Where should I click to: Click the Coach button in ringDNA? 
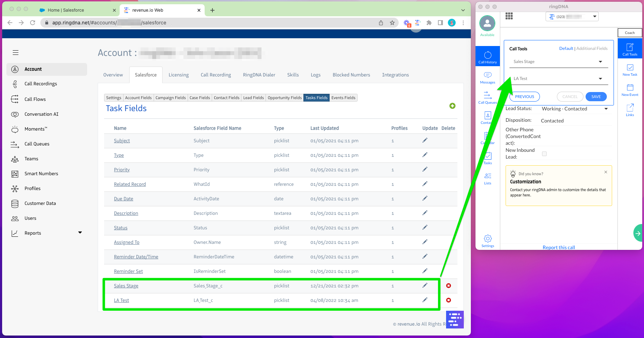630,33
